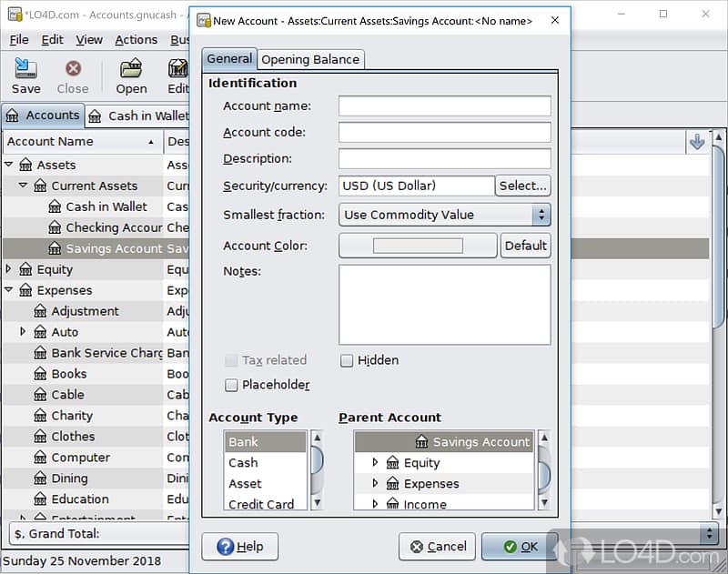Viewport: 728px width, 574px height.
Task: Click the blue down-arrow column options icon
Action: 697,142
